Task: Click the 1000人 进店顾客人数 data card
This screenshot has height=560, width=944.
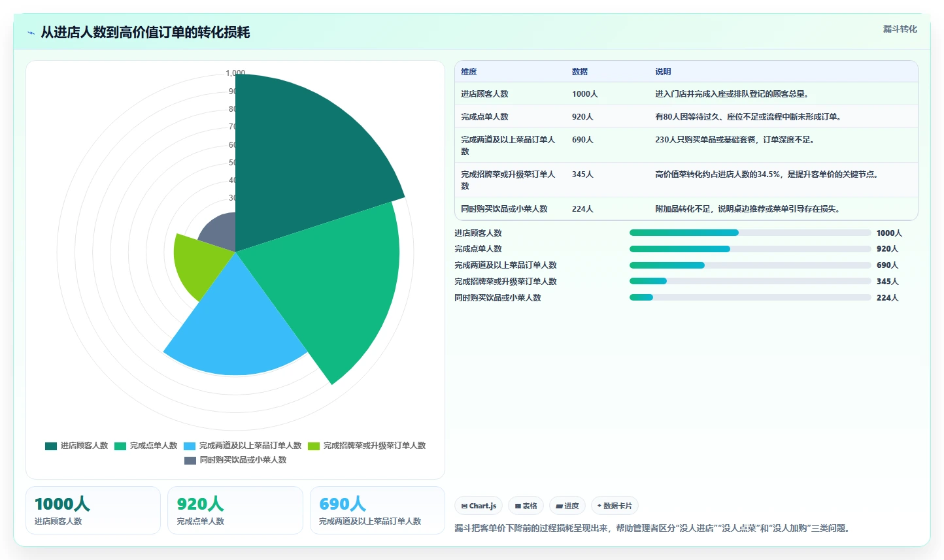Action: point(93,510)
